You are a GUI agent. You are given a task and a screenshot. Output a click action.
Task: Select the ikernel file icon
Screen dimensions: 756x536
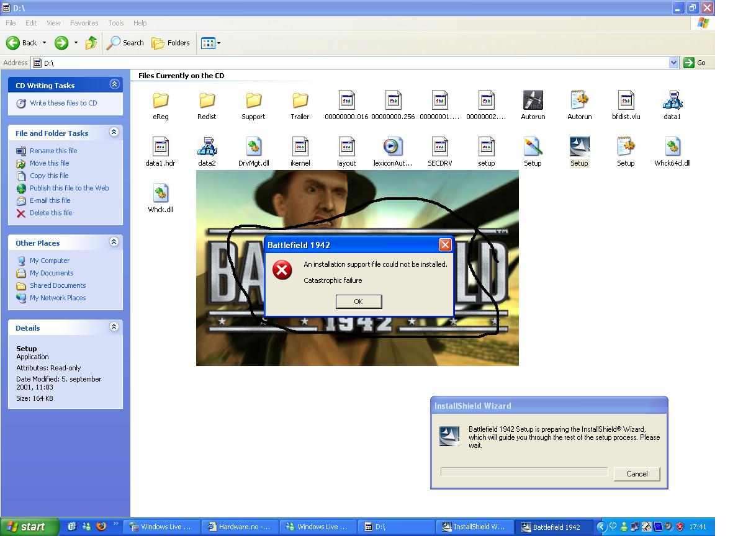click(x=300, y=146)
